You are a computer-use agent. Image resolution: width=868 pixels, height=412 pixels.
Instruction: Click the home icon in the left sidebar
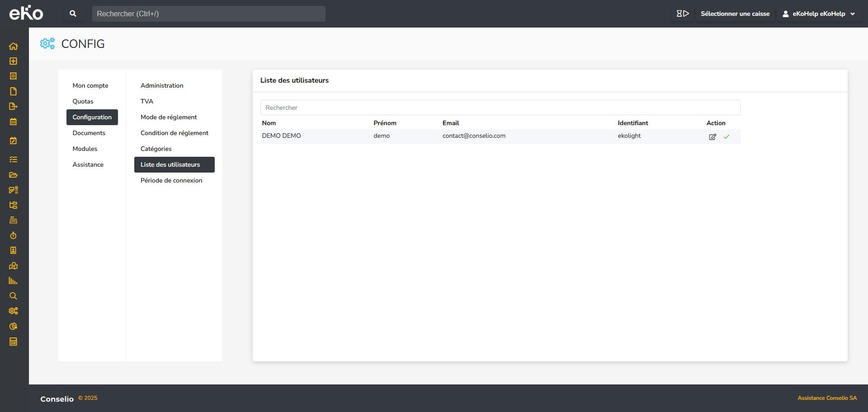pyautogui.click(x=13, y=46)
